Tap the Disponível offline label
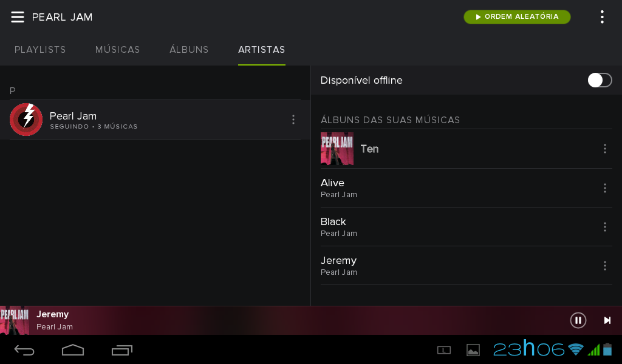This screenshot has width=622, height=364. click(x=361, y=80)
